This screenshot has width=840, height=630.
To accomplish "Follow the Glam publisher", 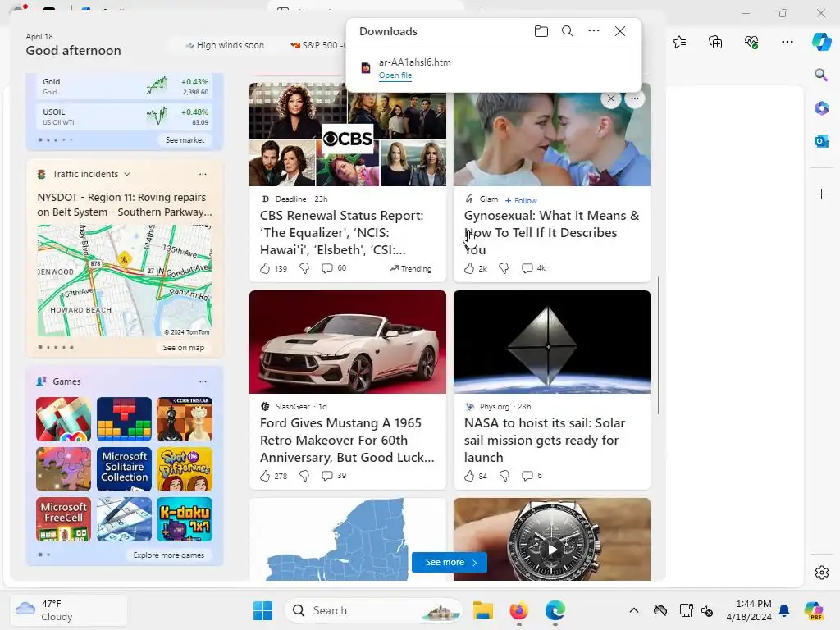I will (x=521, y=200).
